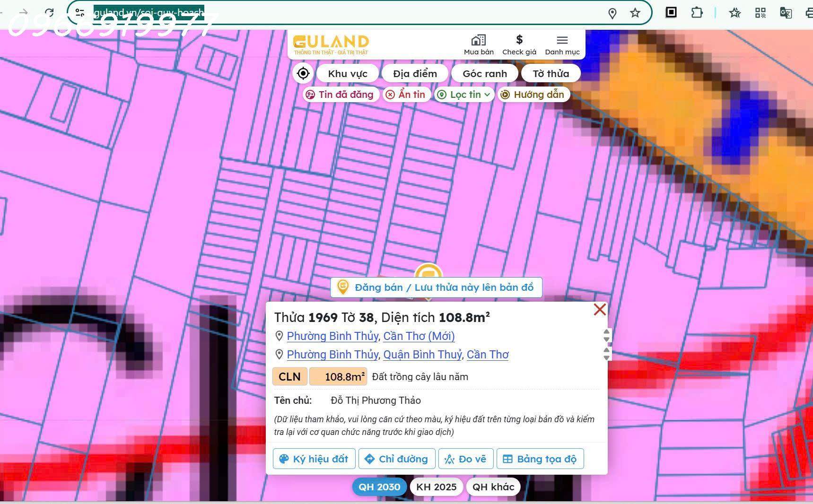Screen dimensions: 813x504
Task: Close the parcel info popup with the red X
Action: click(599, 309)
